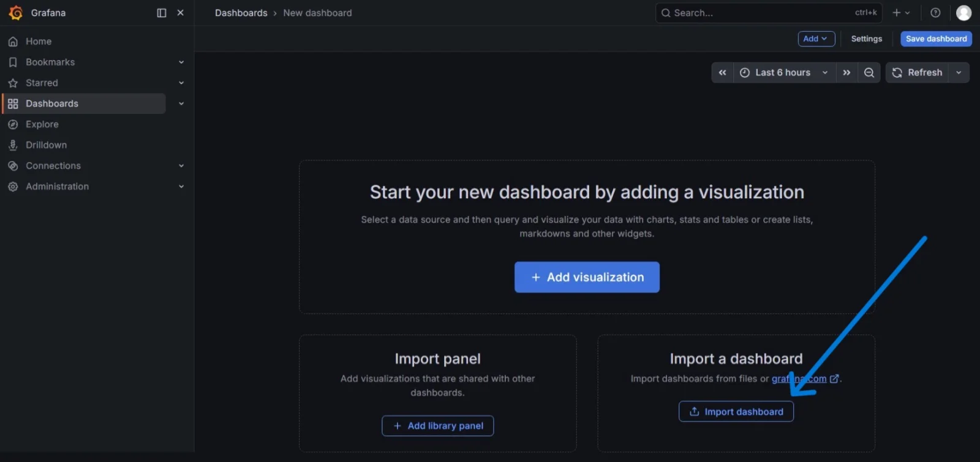Click Import dashboard button
The height and width of the screenshot is (462, 980).
coord(736,412)
